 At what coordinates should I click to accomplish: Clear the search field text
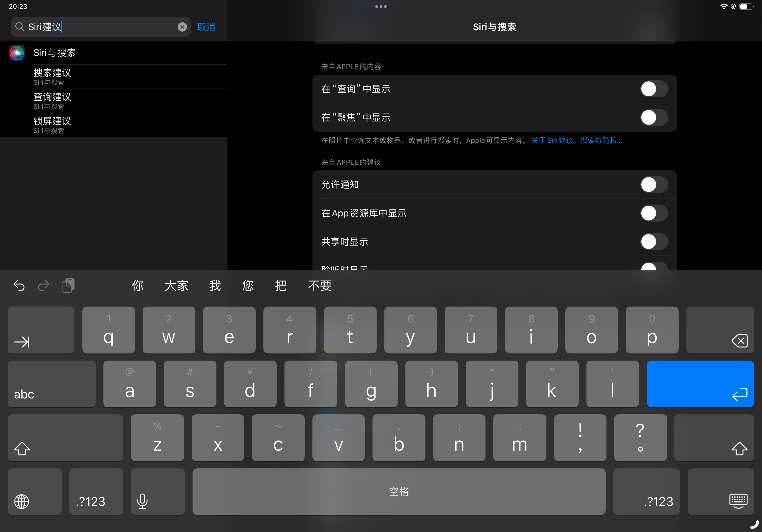[182, 27]
